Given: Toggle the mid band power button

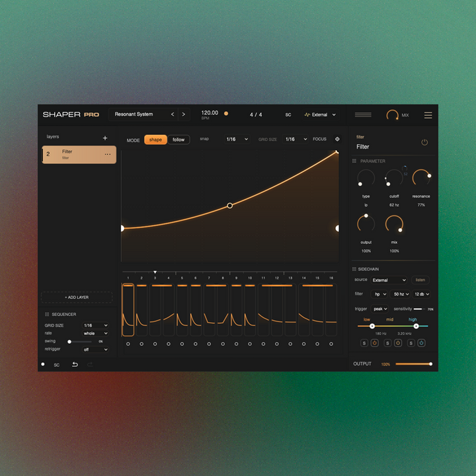Looking at the screenshot, I should [398, 343].
